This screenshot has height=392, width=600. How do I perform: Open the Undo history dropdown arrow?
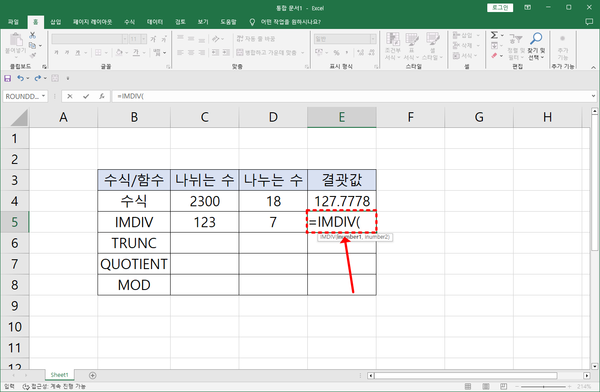click(x=28, y=78)
